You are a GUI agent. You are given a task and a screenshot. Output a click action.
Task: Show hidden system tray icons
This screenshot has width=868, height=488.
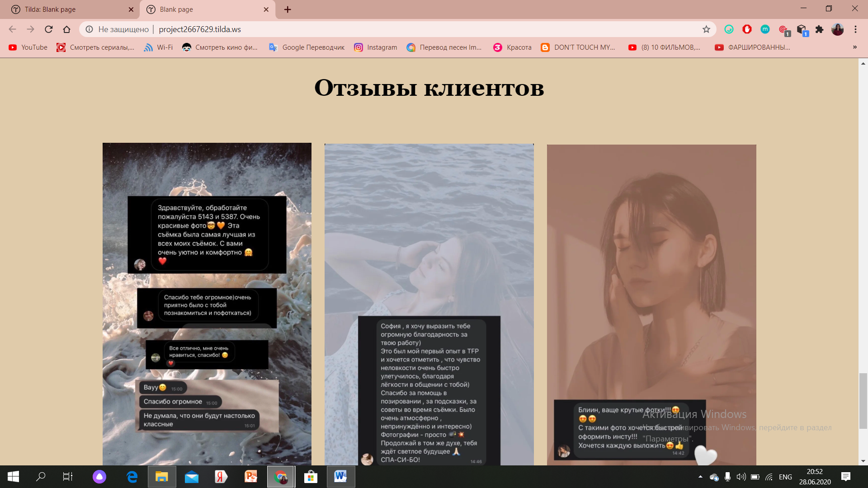click(x=700, y=477)
